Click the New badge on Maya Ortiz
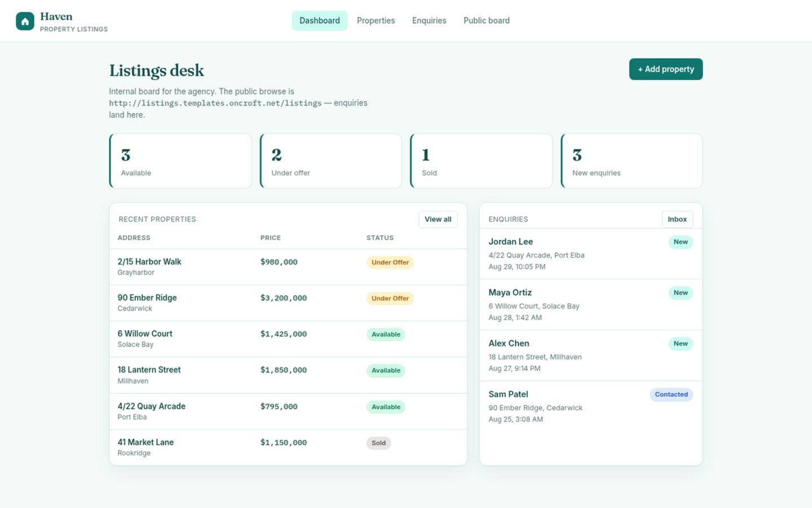Screen dimensions: 812x508 point(681,293)
